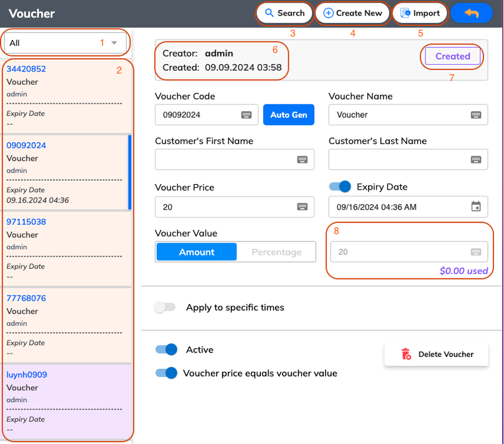The height and width of the screenshot is (444, 504).
Task: Select the Percentage voucher value tab
Action: click(277, 252)
